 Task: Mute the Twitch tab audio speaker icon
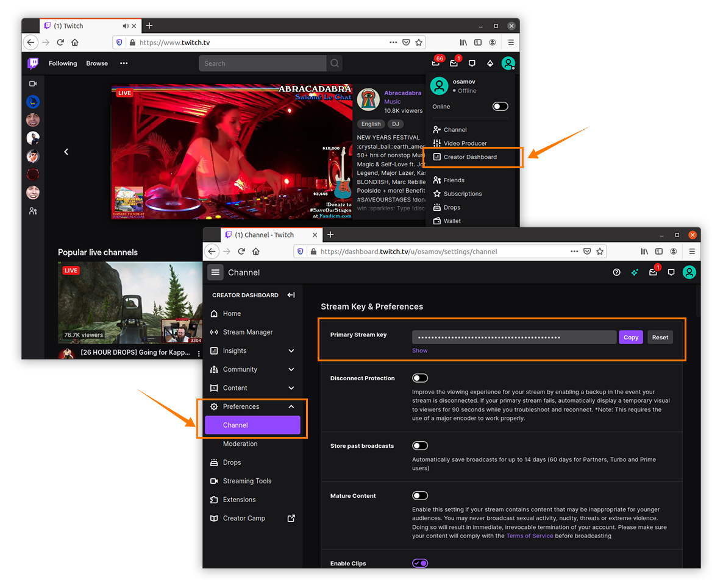126,26
